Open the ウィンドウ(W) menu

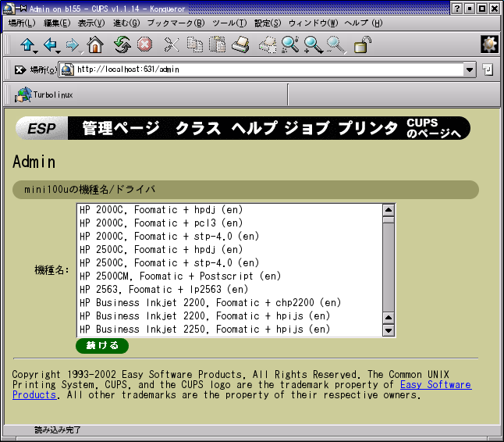click(313, 23)
